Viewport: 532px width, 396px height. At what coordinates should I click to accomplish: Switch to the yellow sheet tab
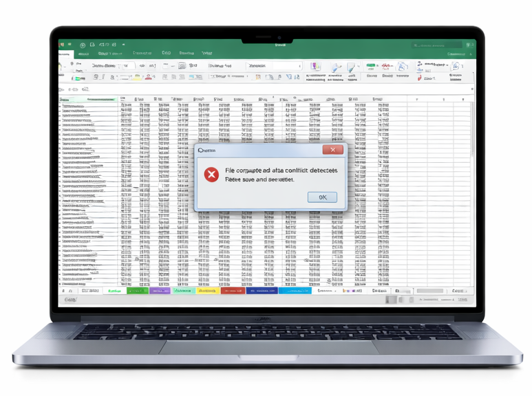coord(206,291)
